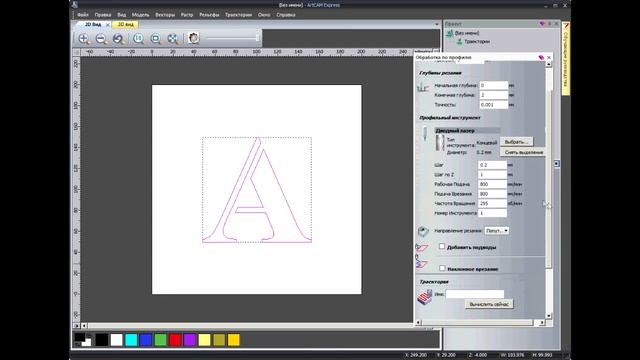The image size is (640, 360).
Task: Open the Рельефы menu
Action: click(209, 15)
